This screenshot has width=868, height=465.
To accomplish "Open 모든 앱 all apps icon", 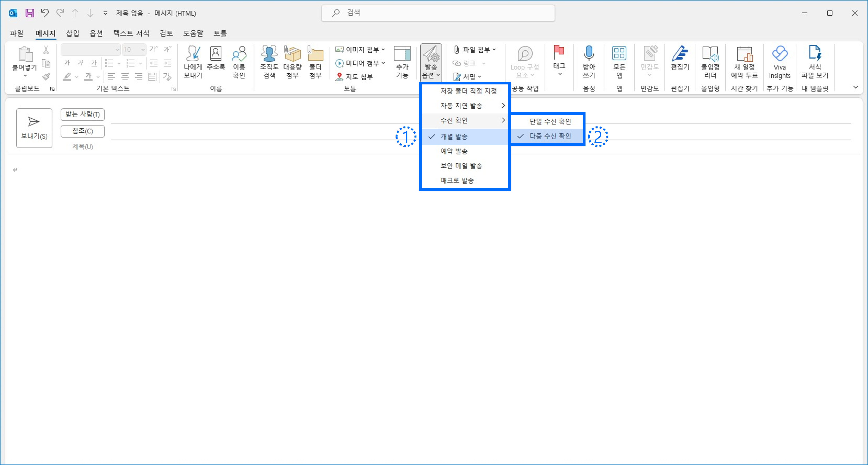I will pos(619,62).
